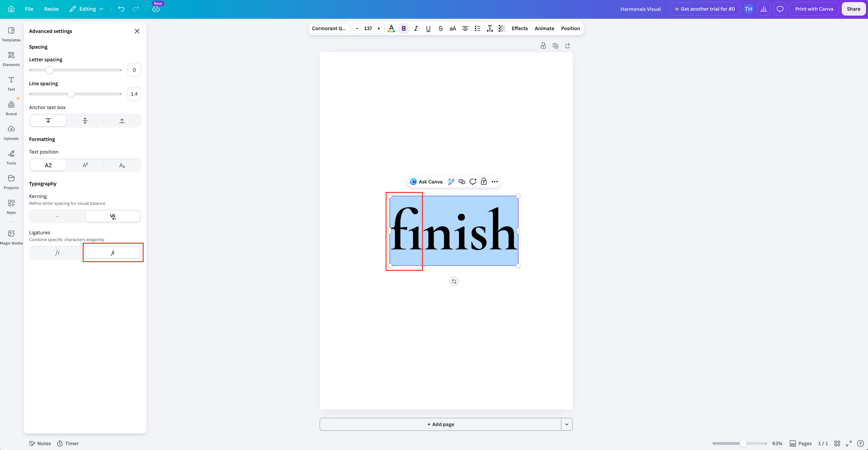Go to the Canva home icon
The height and width of the screenshot is (450, 868).
pos(11,9)
